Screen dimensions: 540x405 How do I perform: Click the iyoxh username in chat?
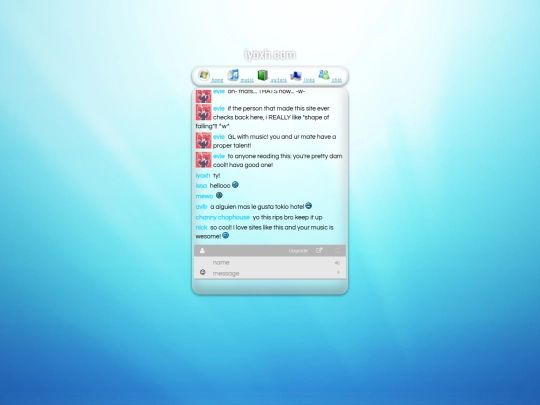pyautogui.click(x=202, y=176)
